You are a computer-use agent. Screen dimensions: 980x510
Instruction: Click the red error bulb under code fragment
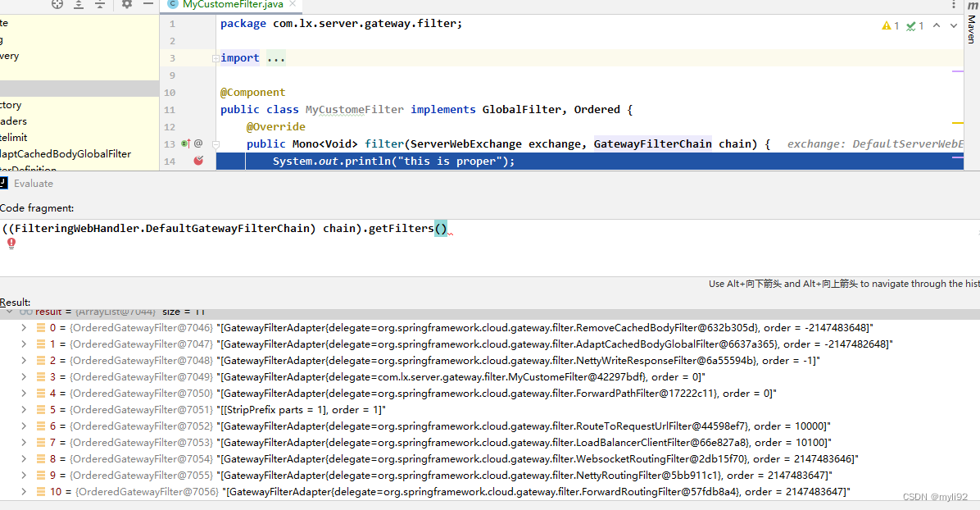11,244
